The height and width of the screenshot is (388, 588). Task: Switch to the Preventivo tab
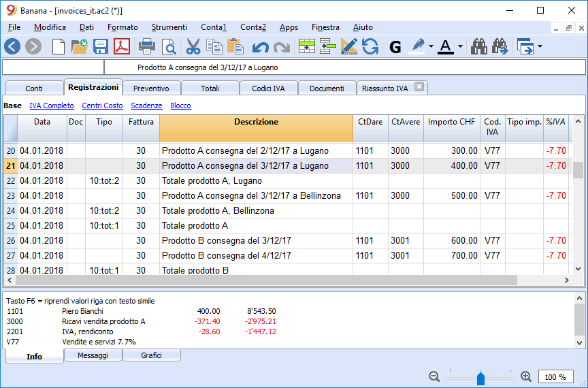coord(151,88)
